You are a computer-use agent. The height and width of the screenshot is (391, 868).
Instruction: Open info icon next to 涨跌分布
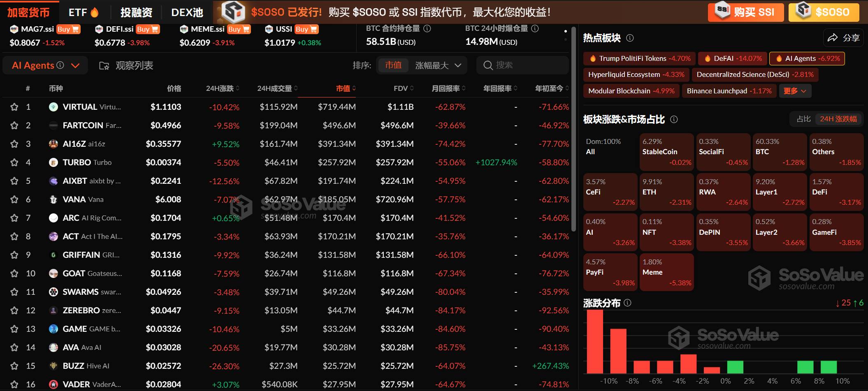627,303
